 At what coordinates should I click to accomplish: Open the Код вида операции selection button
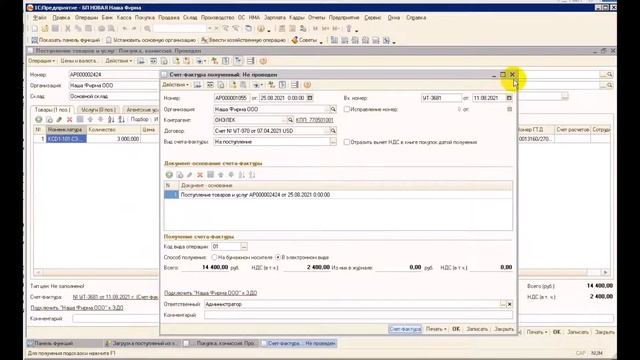(244, 247)
